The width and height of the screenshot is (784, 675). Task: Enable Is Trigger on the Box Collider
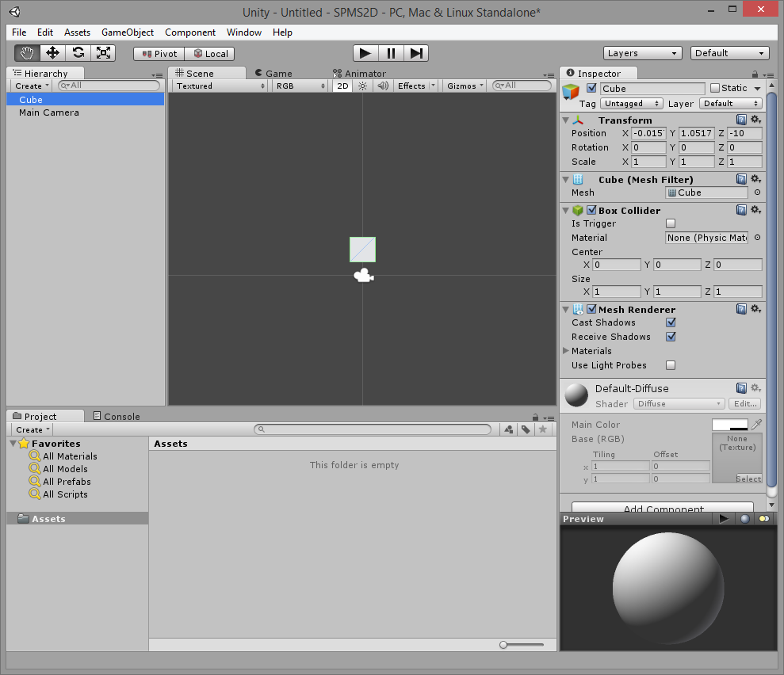[x=670, y=223]
